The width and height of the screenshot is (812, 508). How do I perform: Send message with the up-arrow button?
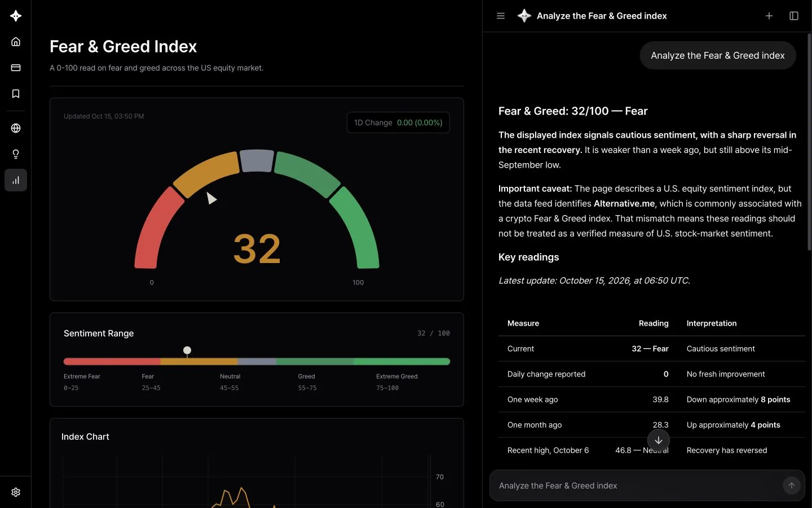click(x=792, y=485)
